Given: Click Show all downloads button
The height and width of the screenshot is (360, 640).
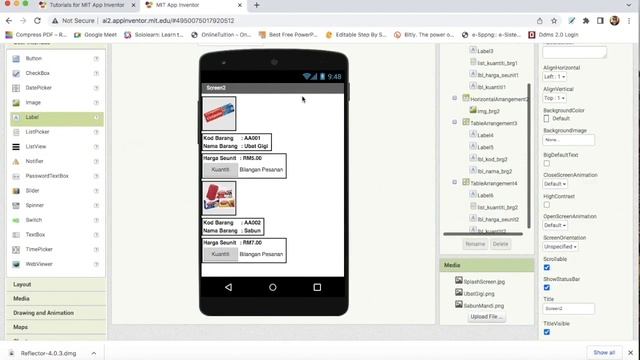Looking at the screenshot, I should (x=604, y=353).
